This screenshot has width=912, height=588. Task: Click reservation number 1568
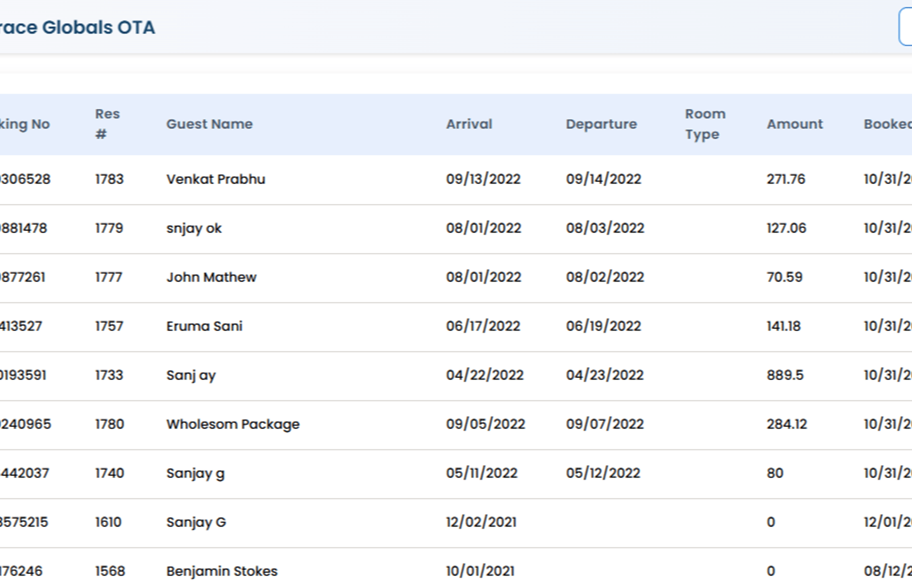110,571
